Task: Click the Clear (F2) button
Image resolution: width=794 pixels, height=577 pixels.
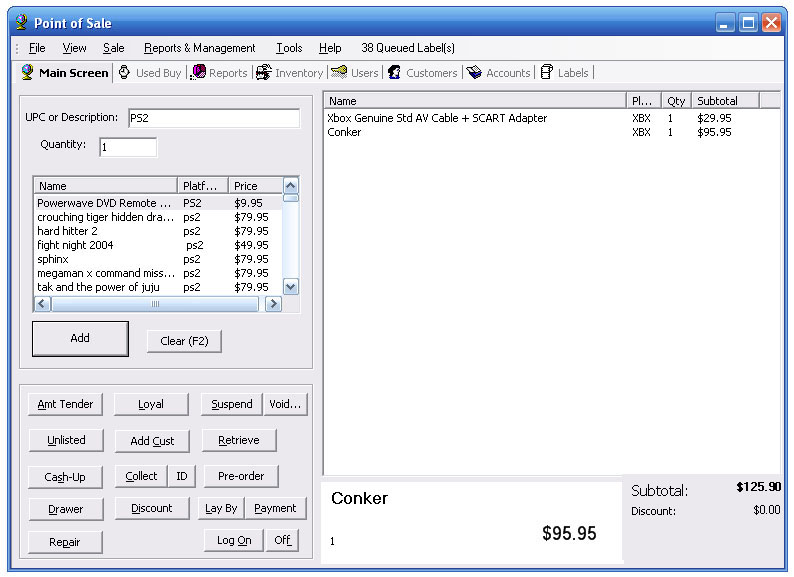Action: pos(184,341)
